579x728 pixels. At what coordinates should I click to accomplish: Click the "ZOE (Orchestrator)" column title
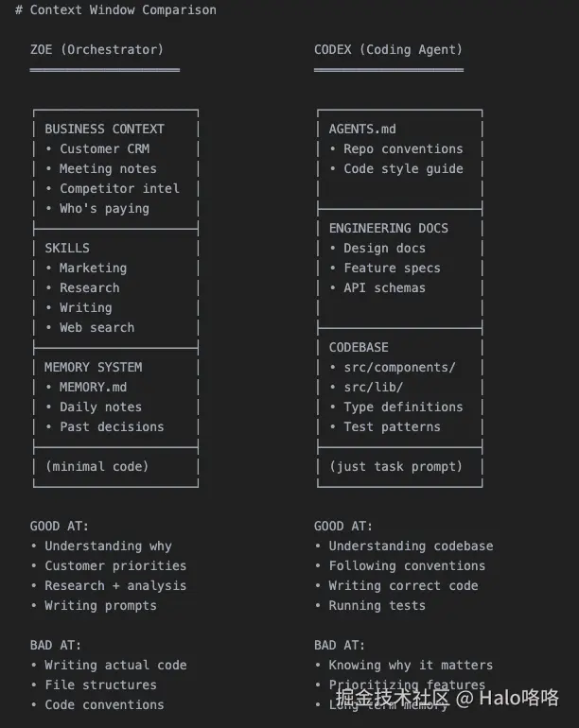96,49
